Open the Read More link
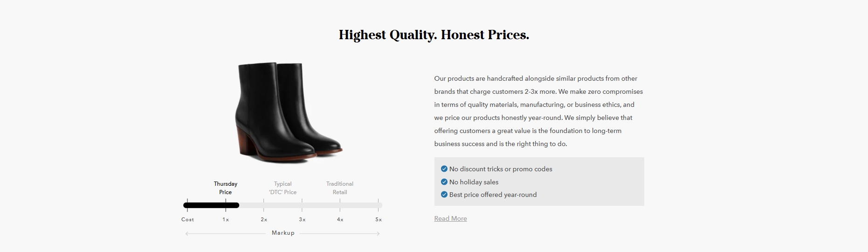868x252 pixels. coord(450,218)
